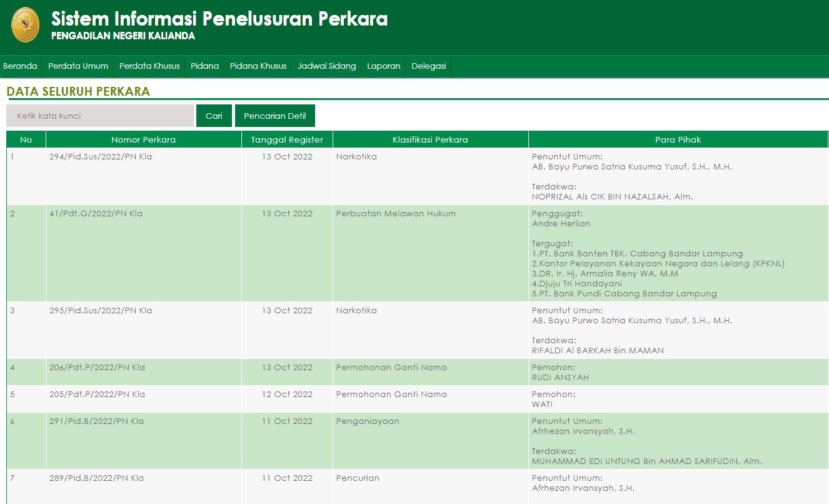
Task: Open case 295/Pid.Sus/2022/PN Kla
Action: pos(101,311)
